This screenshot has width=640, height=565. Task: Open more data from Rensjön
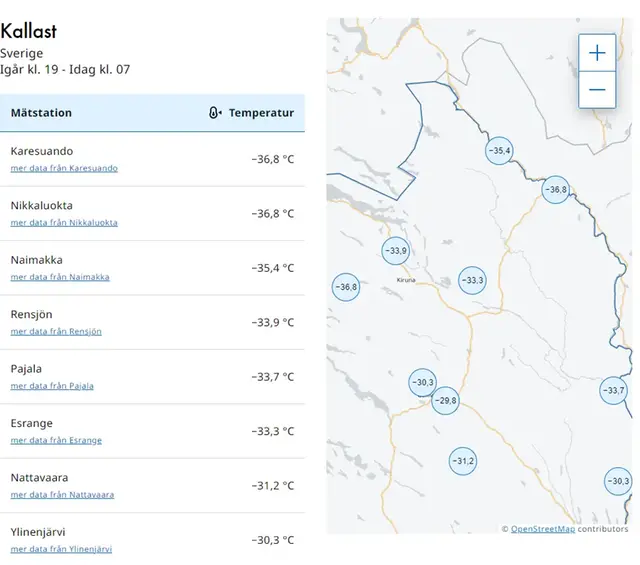56,331
